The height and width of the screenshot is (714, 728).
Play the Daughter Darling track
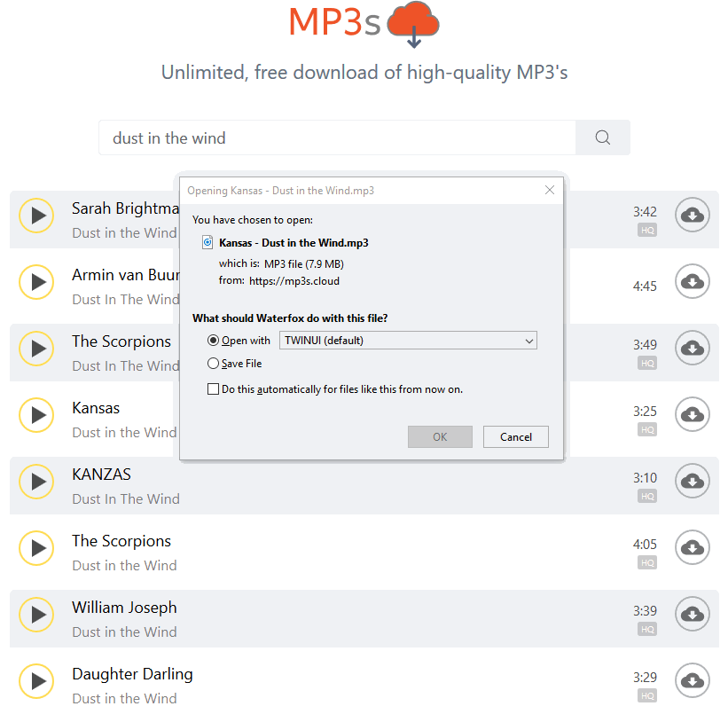tap(37, 681)
